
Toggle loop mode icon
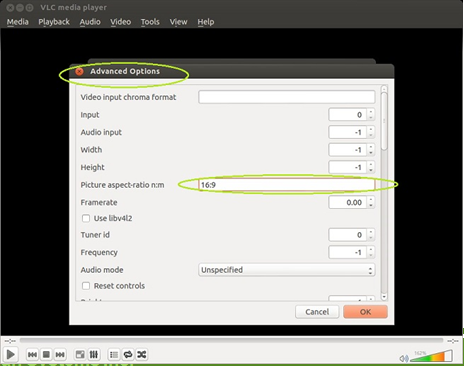(128, 354)
